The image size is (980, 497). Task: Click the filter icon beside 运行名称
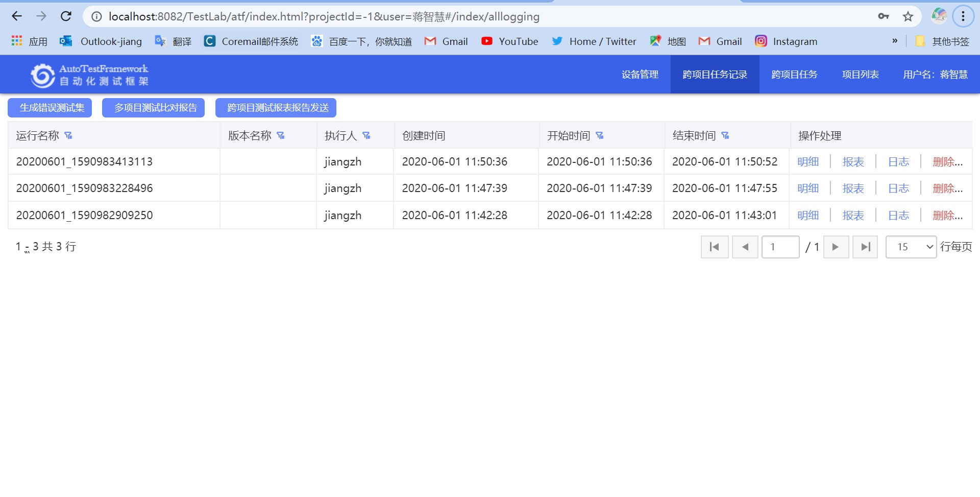(68, 135)
